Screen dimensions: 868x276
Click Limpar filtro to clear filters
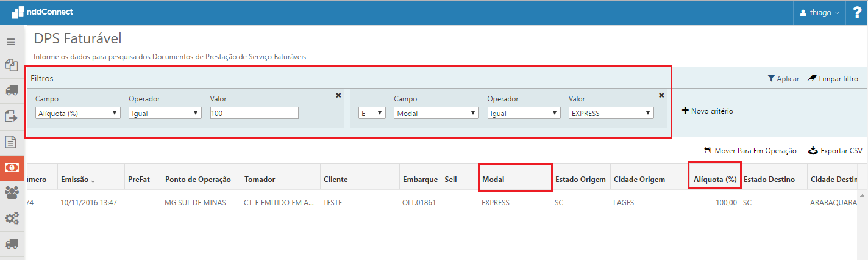(833, 79)
